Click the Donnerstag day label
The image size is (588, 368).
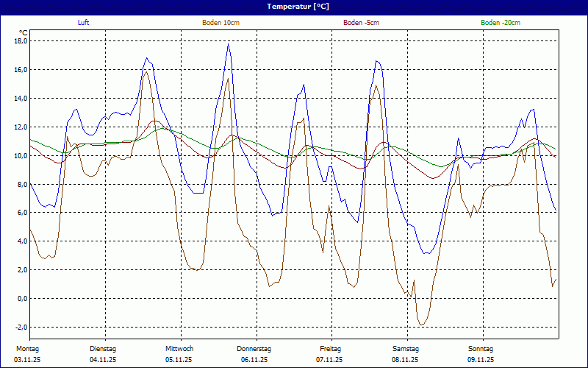coord(254,349)
